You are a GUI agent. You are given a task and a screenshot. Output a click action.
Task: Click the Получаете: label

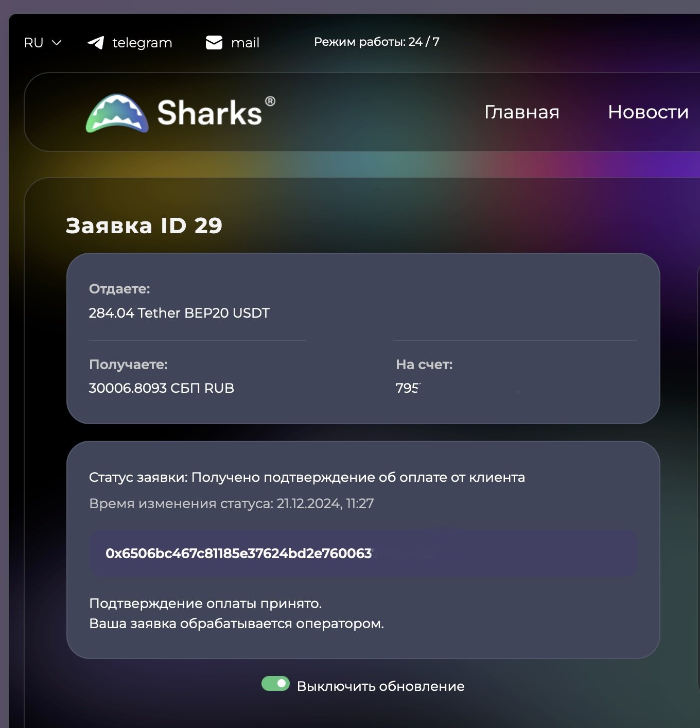tap(128, 365)
